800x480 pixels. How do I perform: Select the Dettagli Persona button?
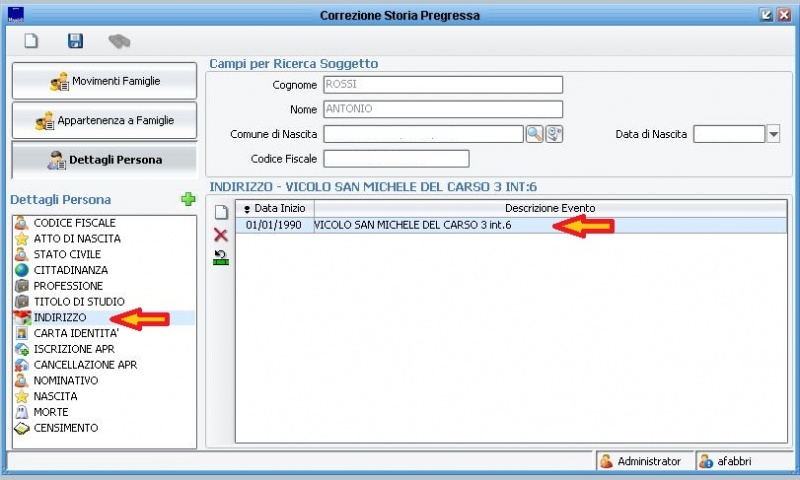click(104, 160)
